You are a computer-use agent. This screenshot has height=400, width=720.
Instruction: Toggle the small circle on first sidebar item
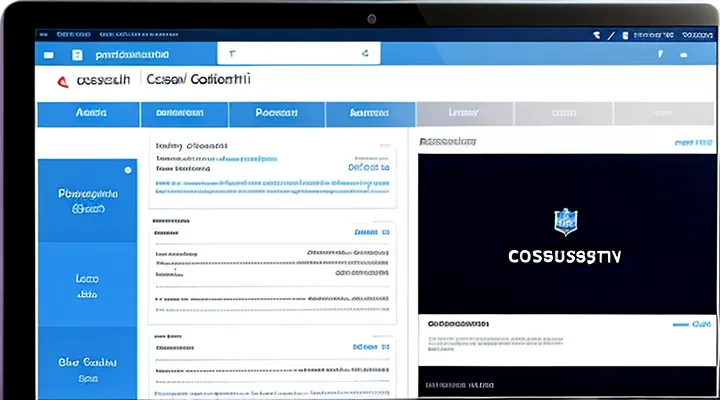(x=127, y=170)
